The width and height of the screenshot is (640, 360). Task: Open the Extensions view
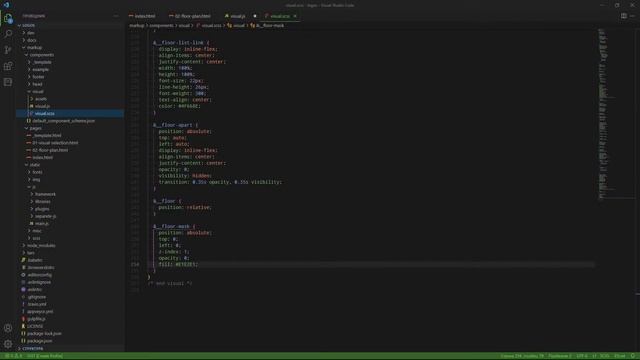[8, 66]
